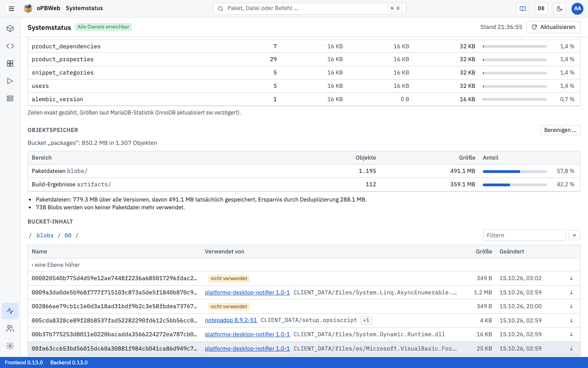Image resolution: width=588 pixels, height=368 pixels.
Task: Reload bucket contents with the small refresh icon
Action: (x=575, y=235)
